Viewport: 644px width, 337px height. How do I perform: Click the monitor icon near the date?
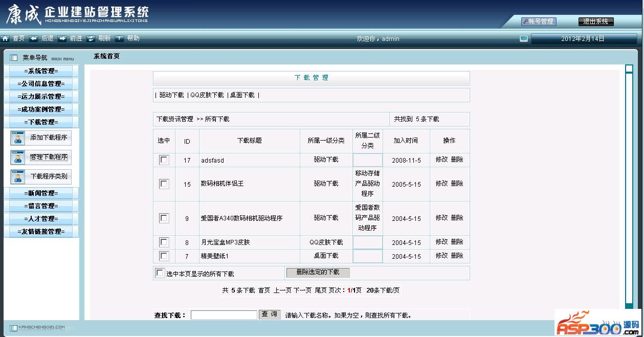(x=523, y=39)
